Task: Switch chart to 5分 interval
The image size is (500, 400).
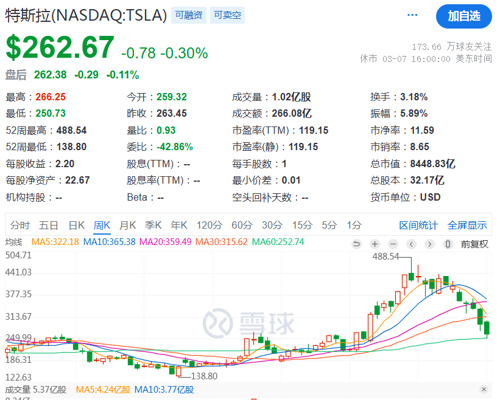Action: tap(329, 225)
